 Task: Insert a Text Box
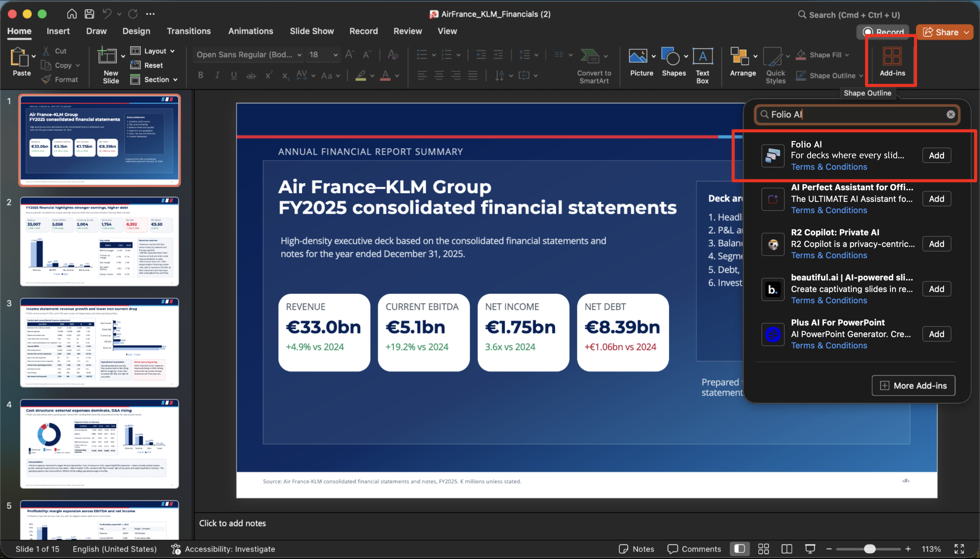pos(702,65)
